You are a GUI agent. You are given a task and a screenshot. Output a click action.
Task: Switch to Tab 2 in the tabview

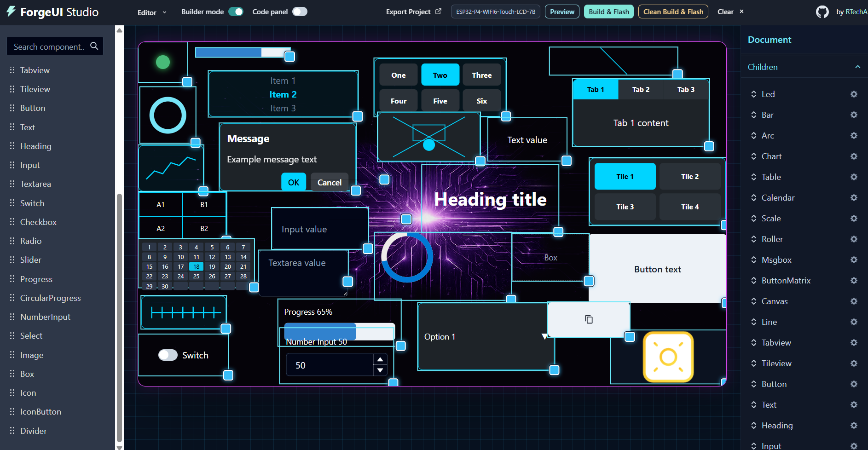click(641, 89)
